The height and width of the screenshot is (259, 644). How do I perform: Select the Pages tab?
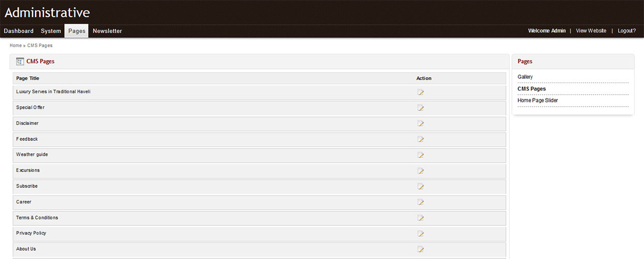tap(77, 31)
